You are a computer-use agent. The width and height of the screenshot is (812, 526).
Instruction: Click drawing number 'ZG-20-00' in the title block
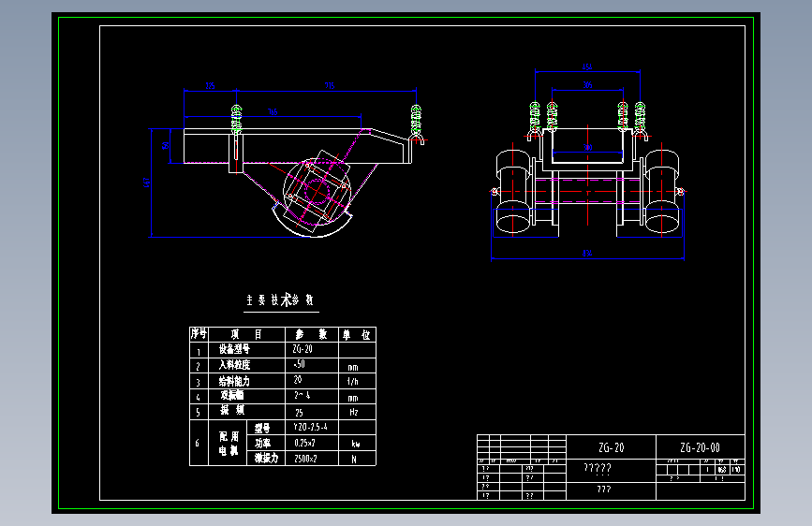701,447
